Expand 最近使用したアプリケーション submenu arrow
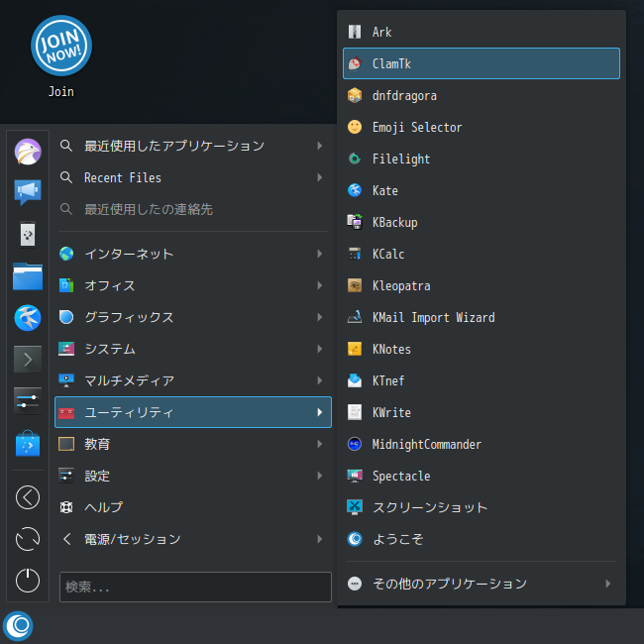Image resolution: width=644 pixels, height=644 pixels. coord(320,146)
